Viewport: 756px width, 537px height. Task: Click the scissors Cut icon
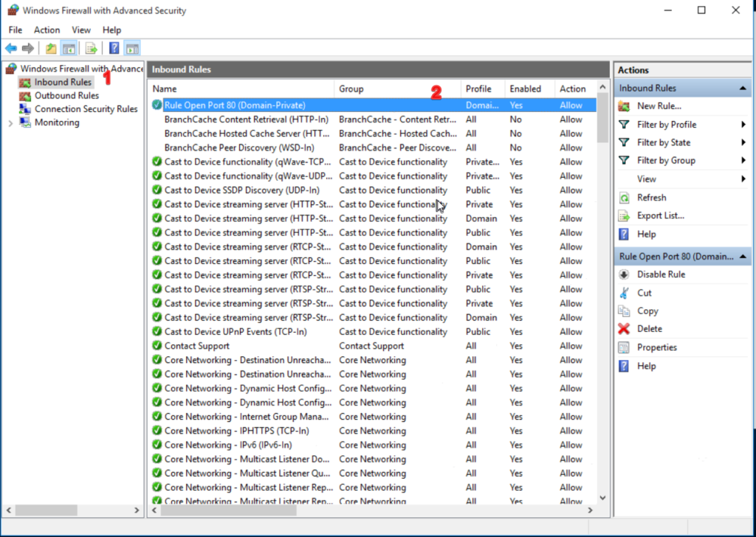[x=624, y=293]
